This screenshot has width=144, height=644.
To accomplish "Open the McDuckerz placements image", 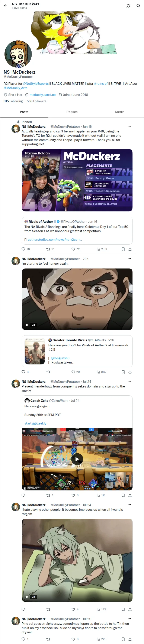I will click(77, 180).
